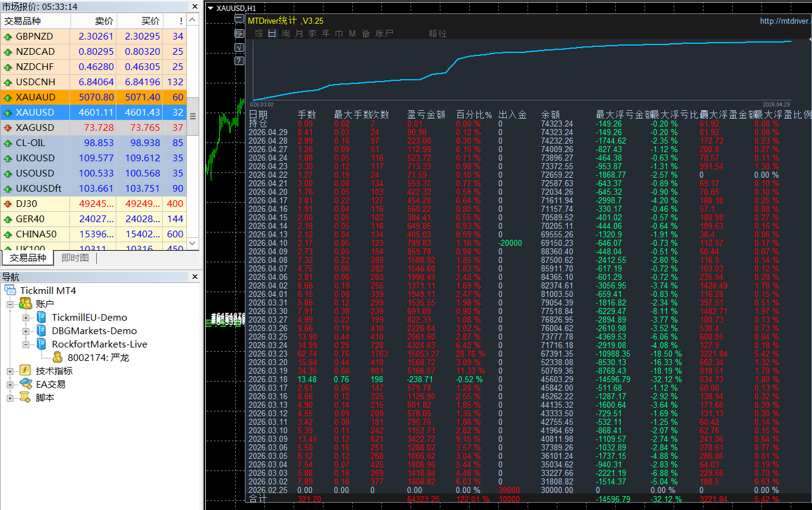Image resolution: width=812 pixels, height=510 pixels.
Task: Click the up arrow icon beside XAUUSD
Action: coord(8,113)
